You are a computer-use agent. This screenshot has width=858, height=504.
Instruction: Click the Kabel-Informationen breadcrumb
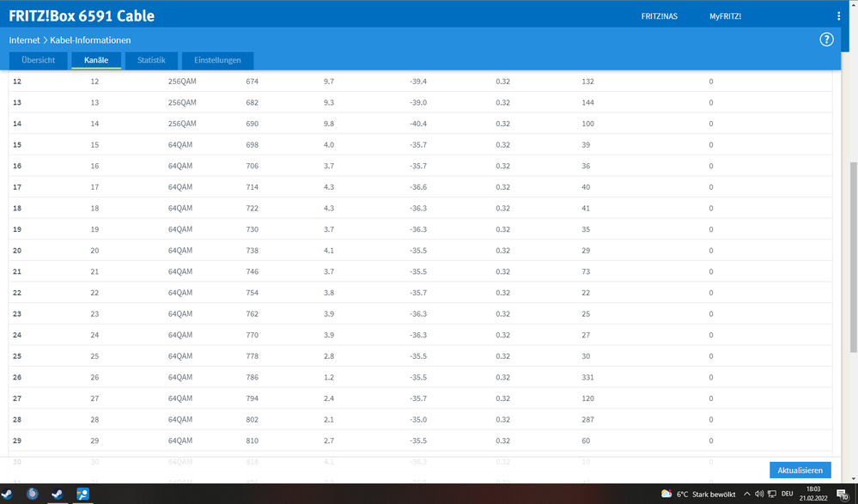tap(90, 40)
